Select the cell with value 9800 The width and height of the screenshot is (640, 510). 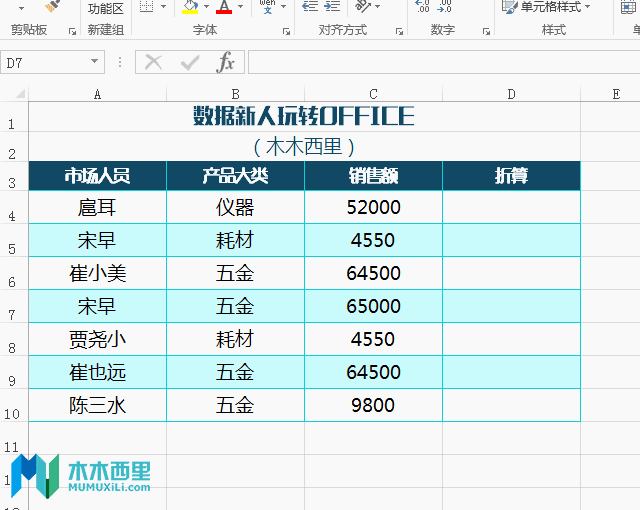click(x=373, y=406)
